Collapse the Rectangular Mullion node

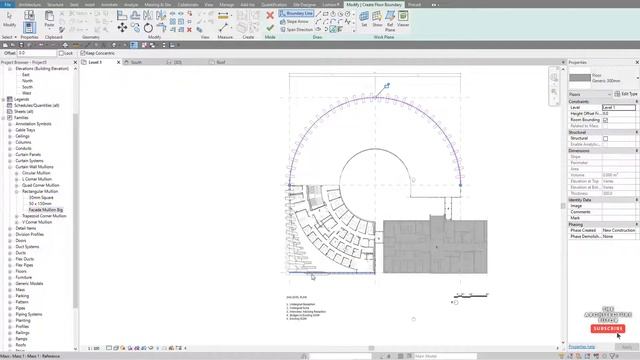[x=17, y=191]
